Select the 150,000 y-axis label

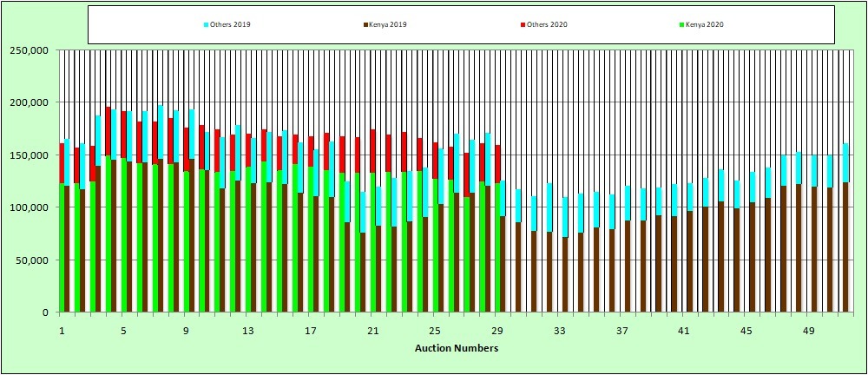coord(30,155)
